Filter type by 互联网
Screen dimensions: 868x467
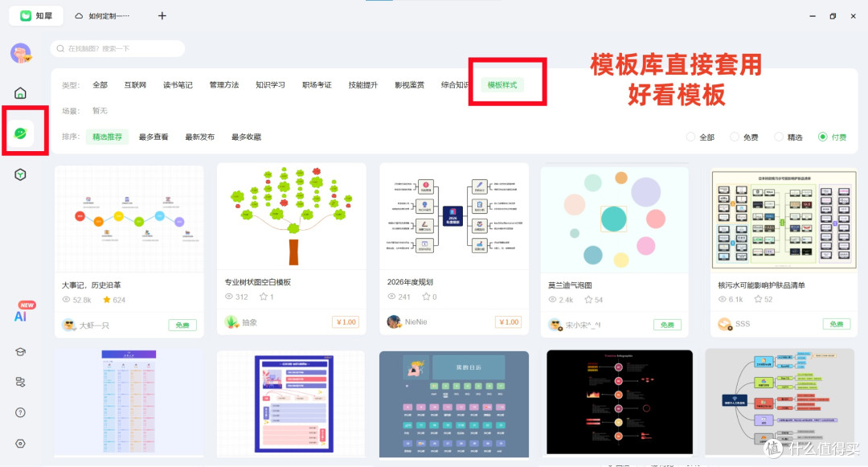click(134, 84)
